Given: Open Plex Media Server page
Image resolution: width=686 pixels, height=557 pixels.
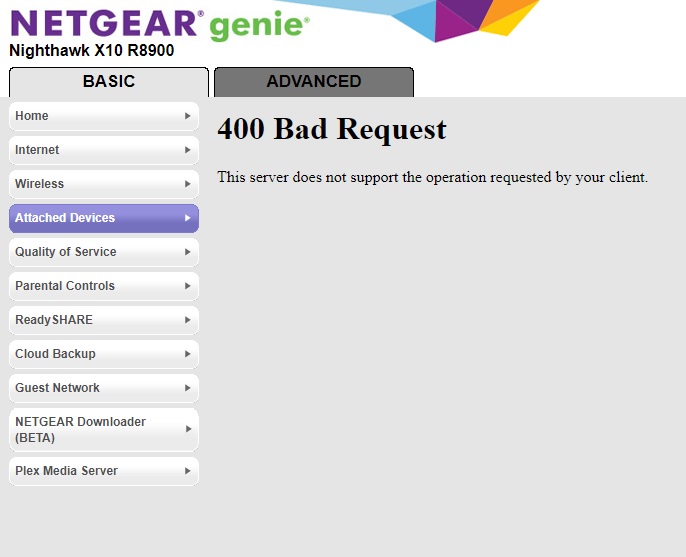Looking at the screenshot, I should tap(104, 471).
